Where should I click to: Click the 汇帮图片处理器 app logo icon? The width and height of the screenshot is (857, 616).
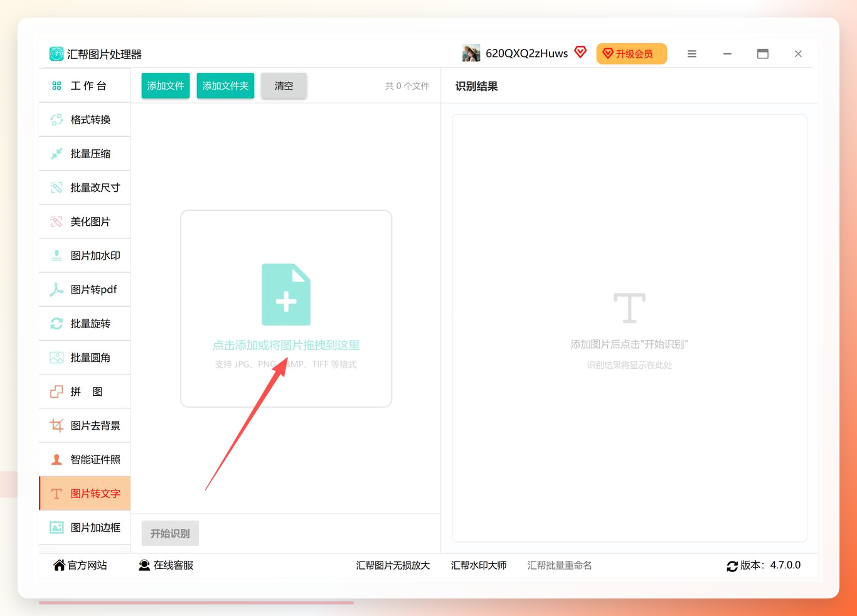tap(56, 54)
